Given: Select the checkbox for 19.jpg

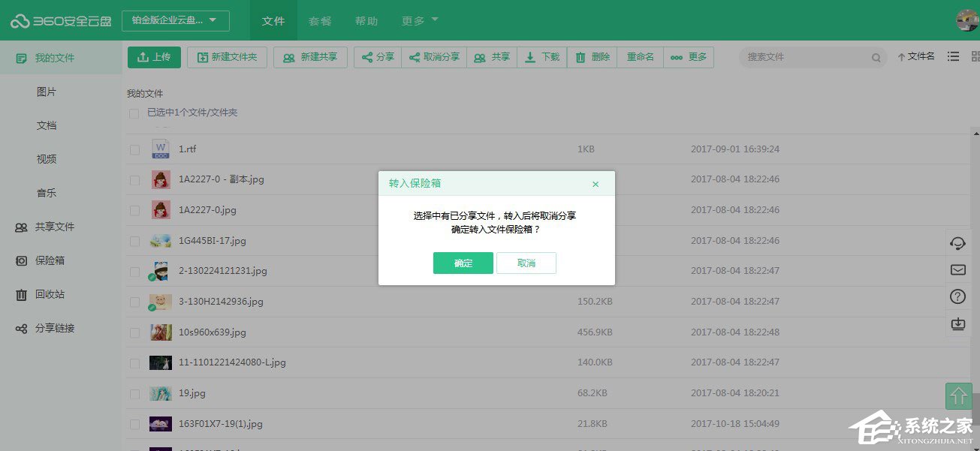Looking at the screenshot, I should (134, 393).
